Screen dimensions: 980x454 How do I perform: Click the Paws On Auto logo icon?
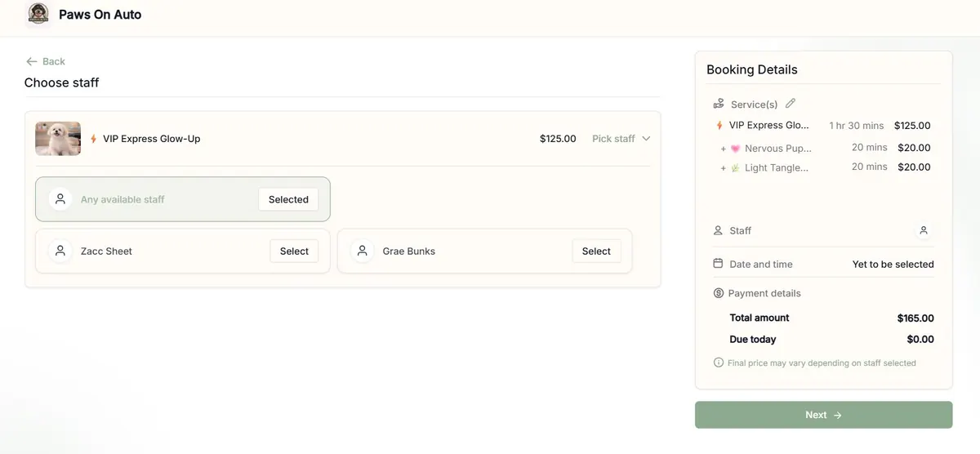[x=38, y=14]
